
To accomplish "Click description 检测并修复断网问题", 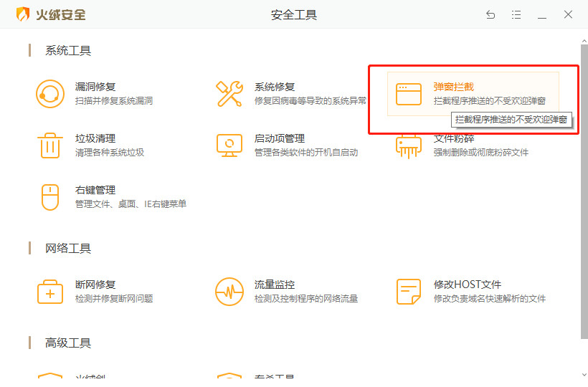I will click(x=113, y=299).
